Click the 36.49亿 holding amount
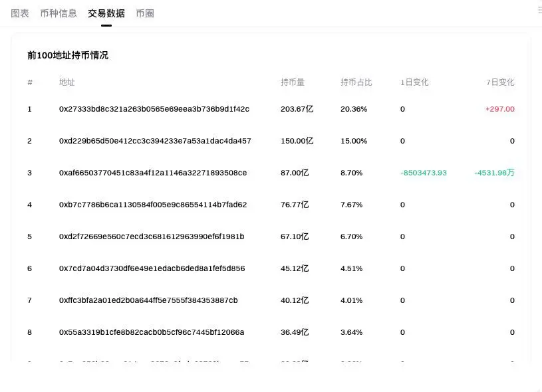 [x=295, y=332]
